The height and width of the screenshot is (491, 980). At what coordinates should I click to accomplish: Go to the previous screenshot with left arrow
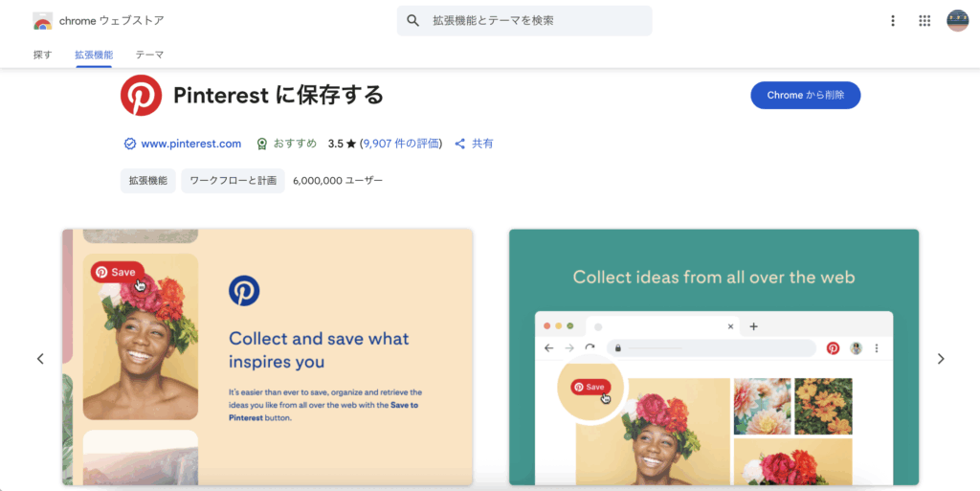(40, 359)
